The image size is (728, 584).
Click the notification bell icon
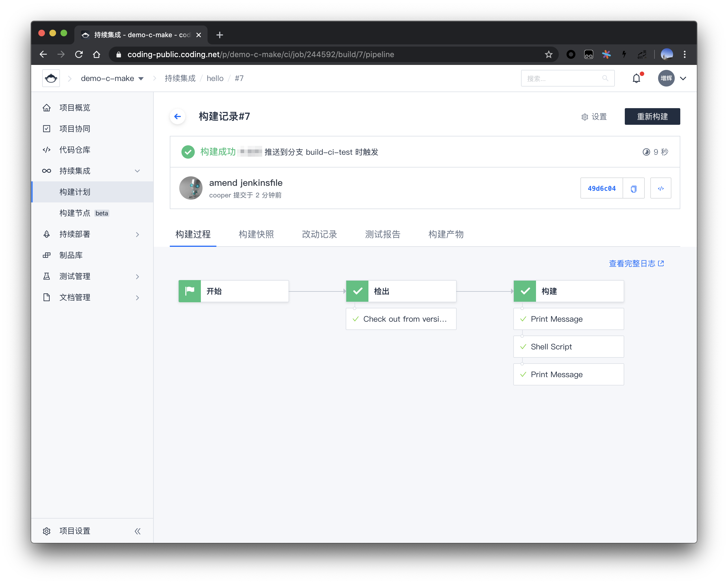636,78
